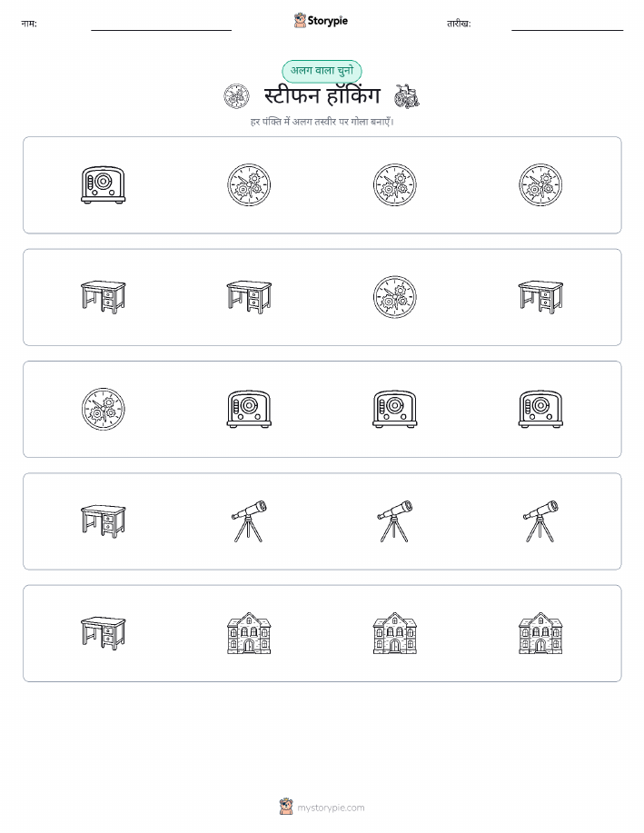Click the स्टीफन हॉकिंग title heading
The width and height of the screenshot is (644, 833).
(322, 96)
